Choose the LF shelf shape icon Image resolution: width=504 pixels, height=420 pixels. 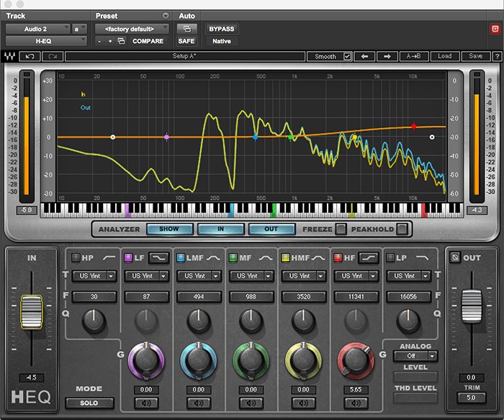point(159,258)
